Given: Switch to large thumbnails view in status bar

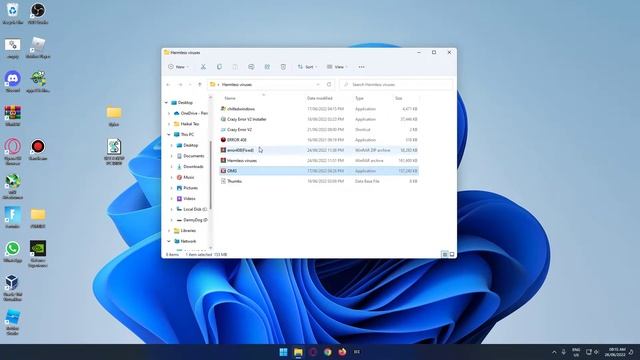Looking at the screenshot, I should (x=452, y=254).
